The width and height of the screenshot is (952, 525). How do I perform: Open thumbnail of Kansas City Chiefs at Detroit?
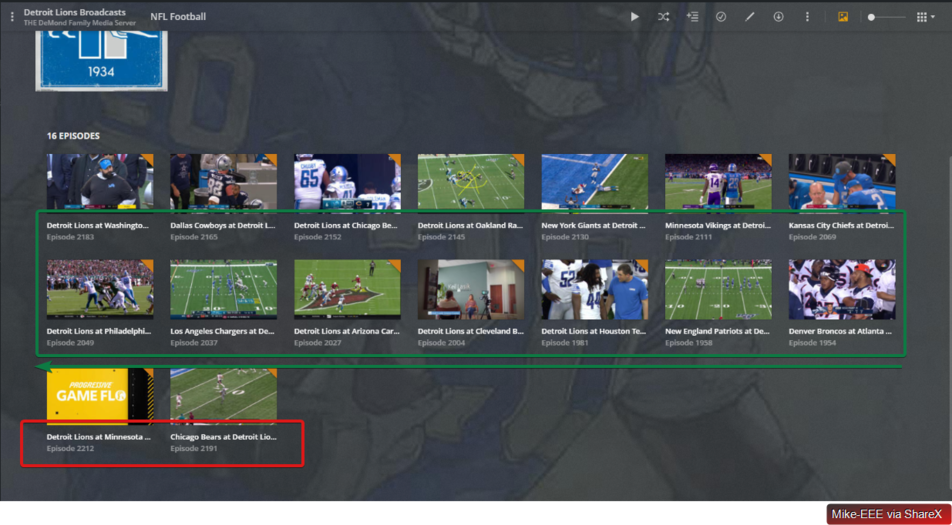point(842,181)
